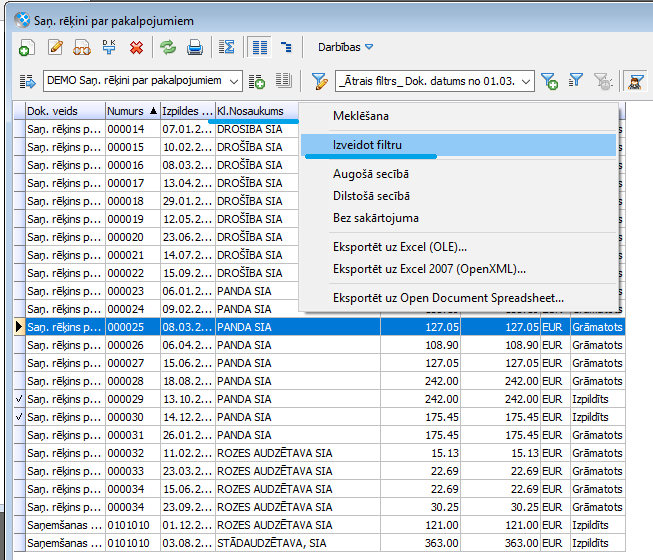Screen dimensions: 653x560
Task: Toggle the check mark on row 000030
Action: 18,416
